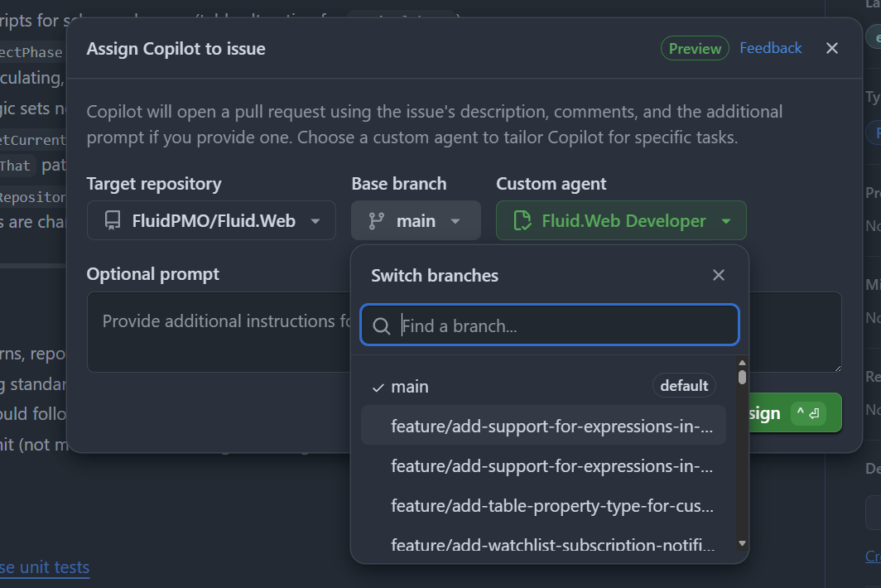Close the Switch branches popup
This screenshot has width=881, height=588.
click(x=719, y=275)
